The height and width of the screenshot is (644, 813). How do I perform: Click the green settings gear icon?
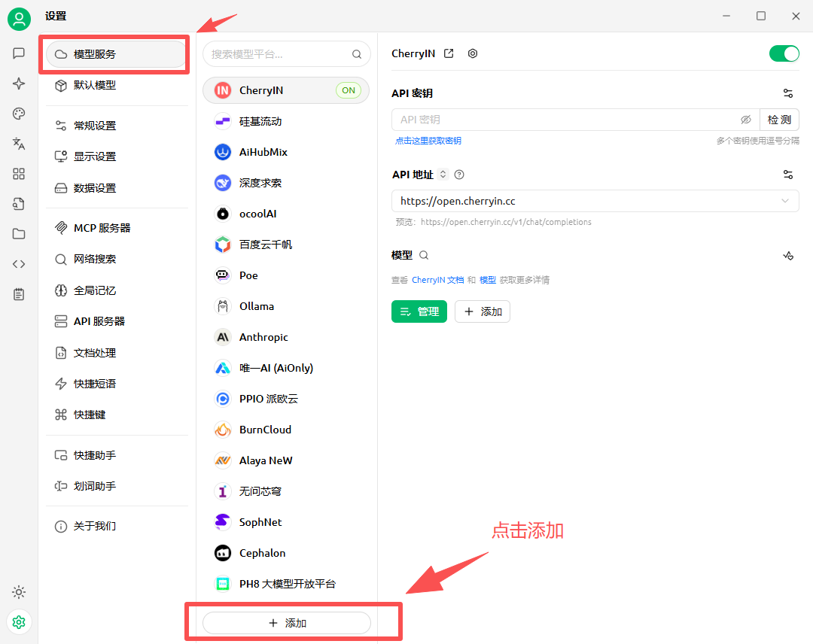click(x=19, y=621)
